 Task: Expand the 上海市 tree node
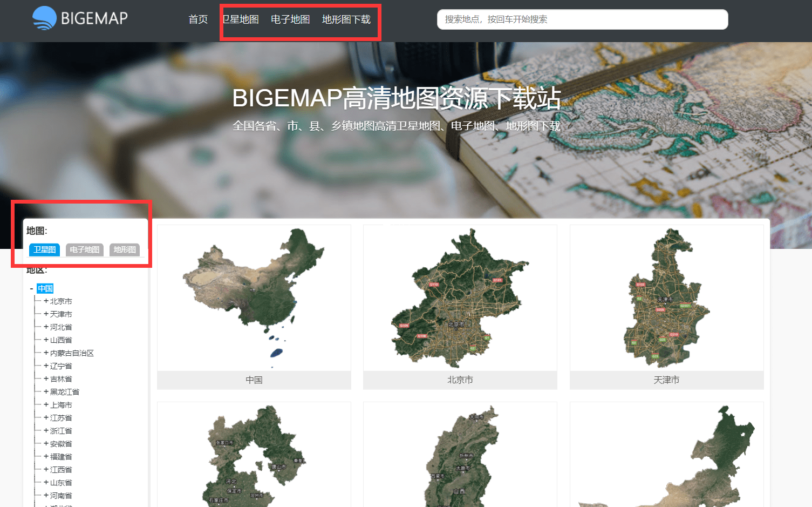point(46,404)
